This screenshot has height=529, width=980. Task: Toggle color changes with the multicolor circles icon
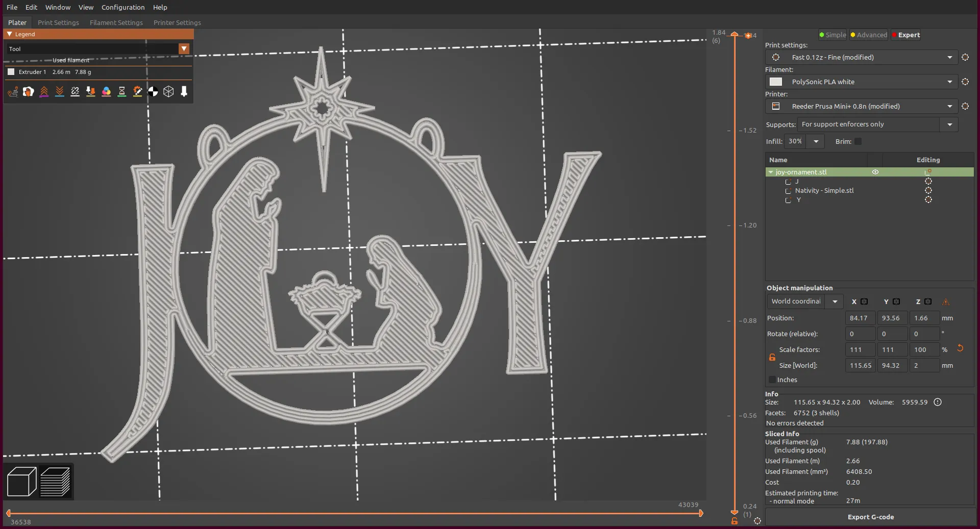click(106, 92)
